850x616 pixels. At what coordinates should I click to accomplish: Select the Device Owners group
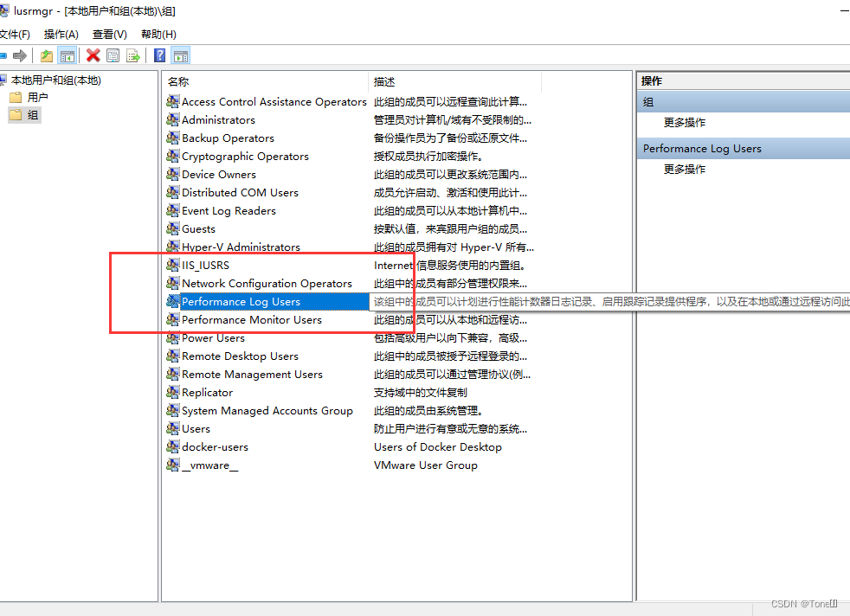coord(218,175)
